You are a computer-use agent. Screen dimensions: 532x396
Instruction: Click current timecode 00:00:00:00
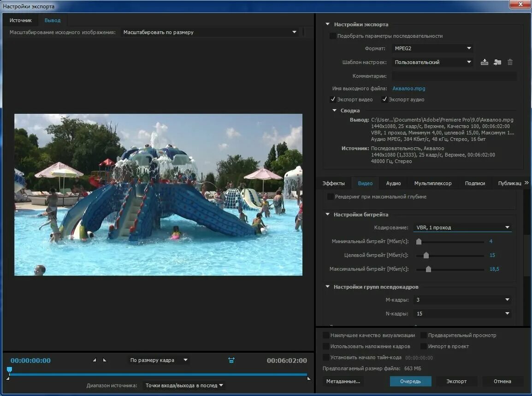(x=30, y=361)
